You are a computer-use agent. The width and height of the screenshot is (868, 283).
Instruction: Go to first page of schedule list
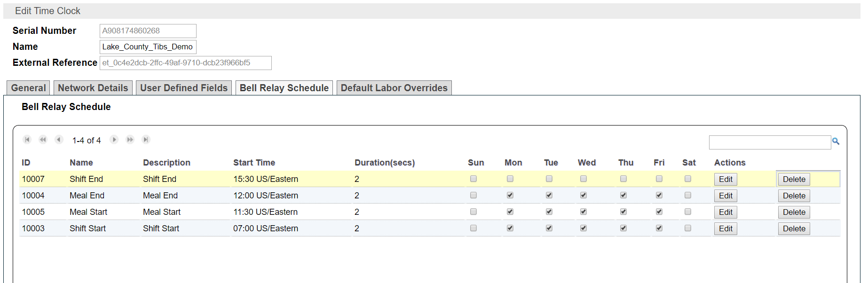click(27, 140)
